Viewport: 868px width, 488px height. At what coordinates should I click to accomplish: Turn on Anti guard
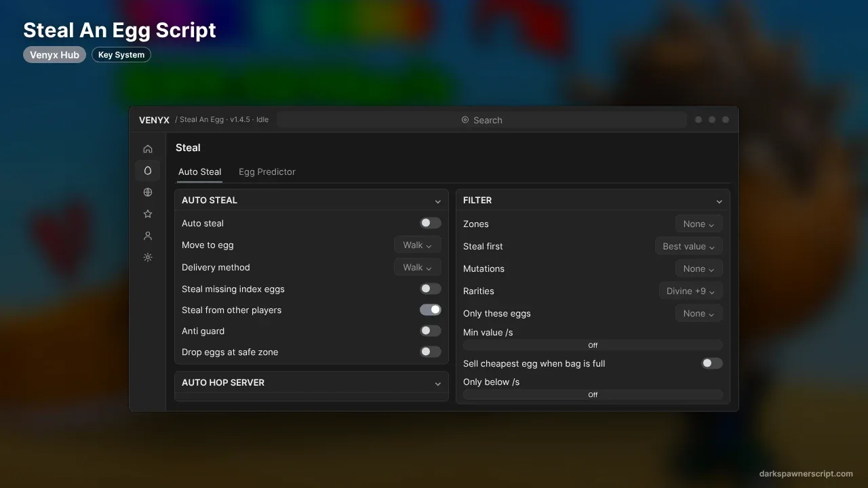(x=431, y=331)
